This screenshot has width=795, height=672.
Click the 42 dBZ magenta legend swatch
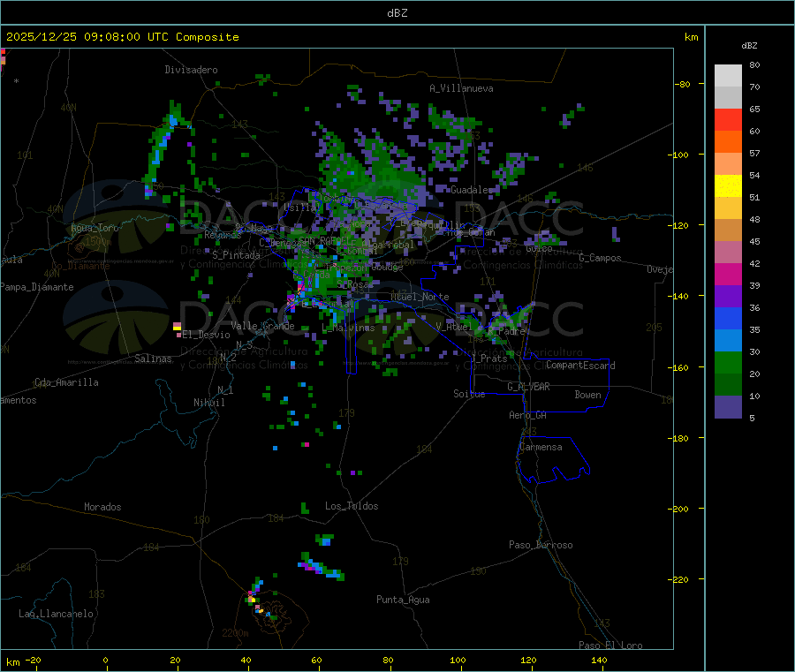pyautogui.click(x=728, y=274)
